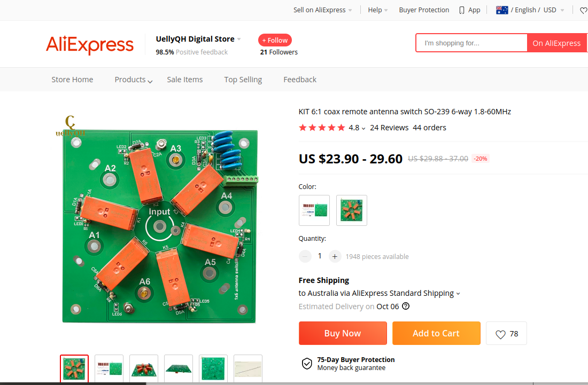Go to the Top Selling tab
This screenshot has height=385, width=588.
(243, 80)
